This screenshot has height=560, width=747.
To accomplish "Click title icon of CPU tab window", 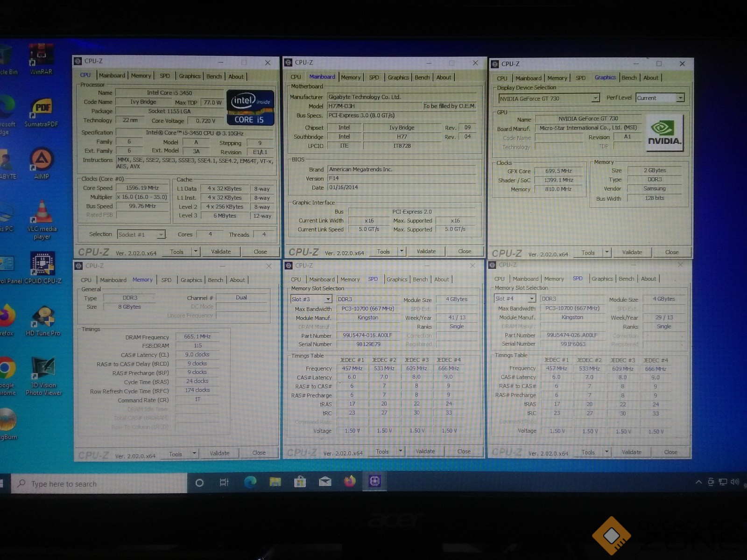I will (x=78, y=61).
